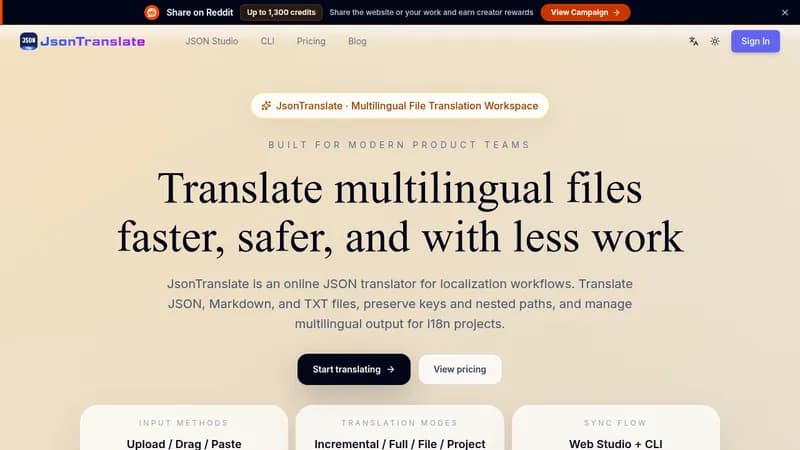Visit the Blog nav item

357,41
